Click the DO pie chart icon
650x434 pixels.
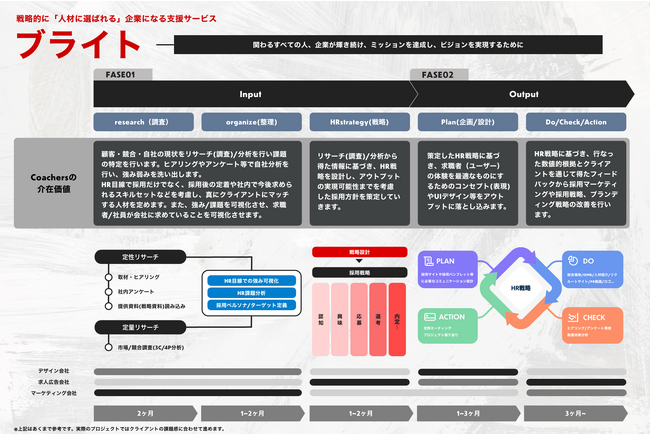click(573, 260)
